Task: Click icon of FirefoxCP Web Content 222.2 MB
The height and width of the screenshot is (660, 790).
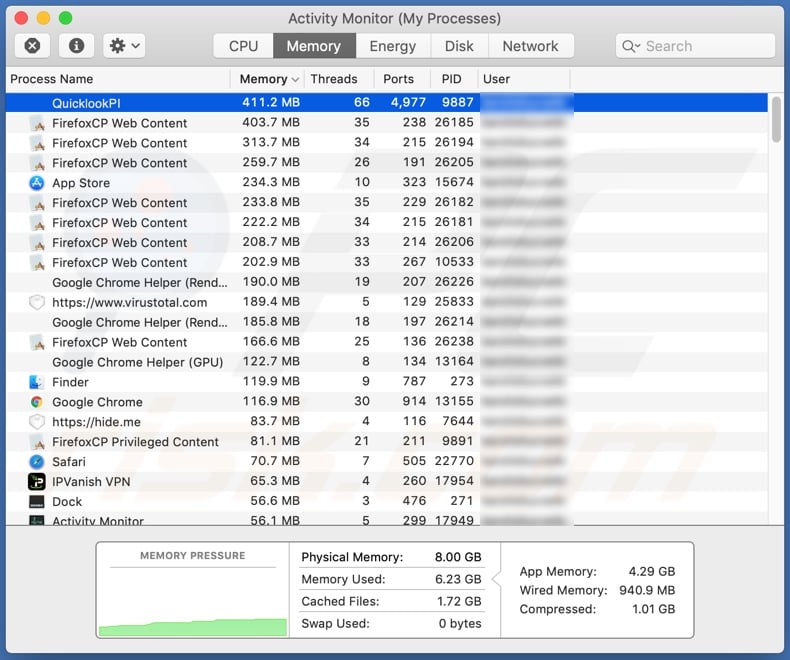Action: click(x=37, y=223)
